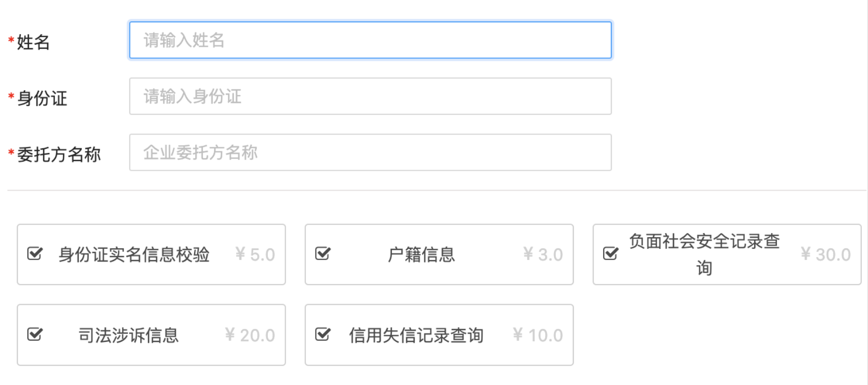Toggle the 负面社会安全记录查询 checkbox

610,253
